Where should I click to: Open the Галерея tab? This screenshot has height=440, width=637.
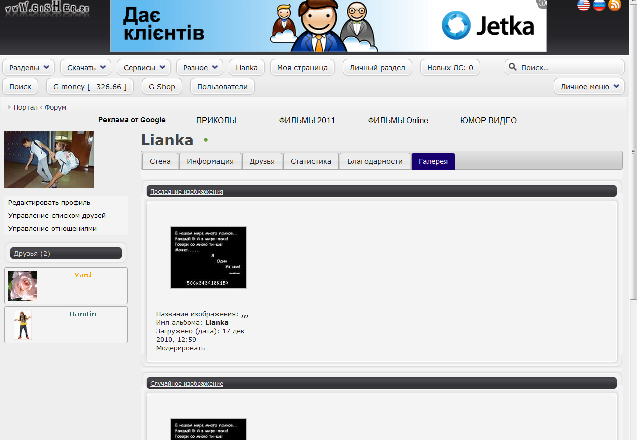(x=433, y=161)
